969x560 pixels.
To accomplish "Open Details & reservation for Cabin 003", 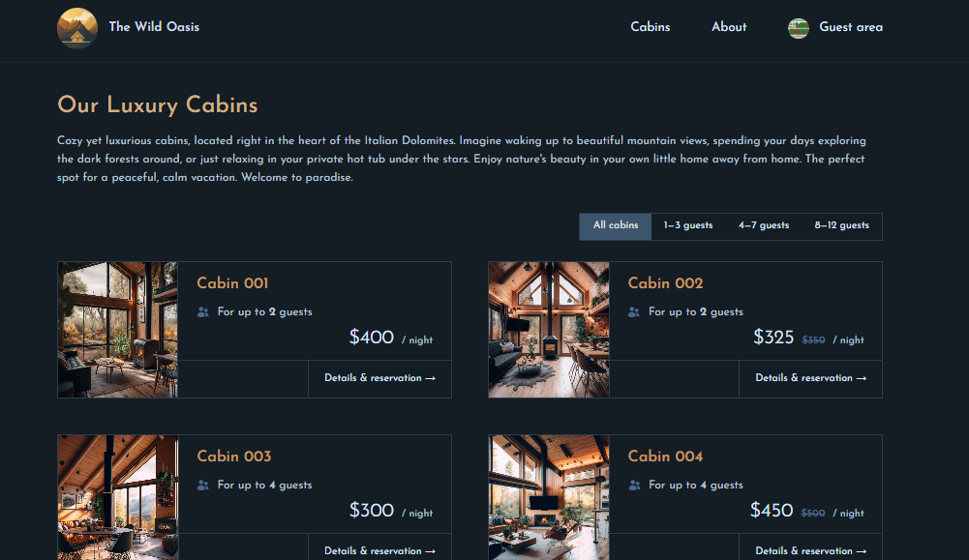I will click(379, 550).
